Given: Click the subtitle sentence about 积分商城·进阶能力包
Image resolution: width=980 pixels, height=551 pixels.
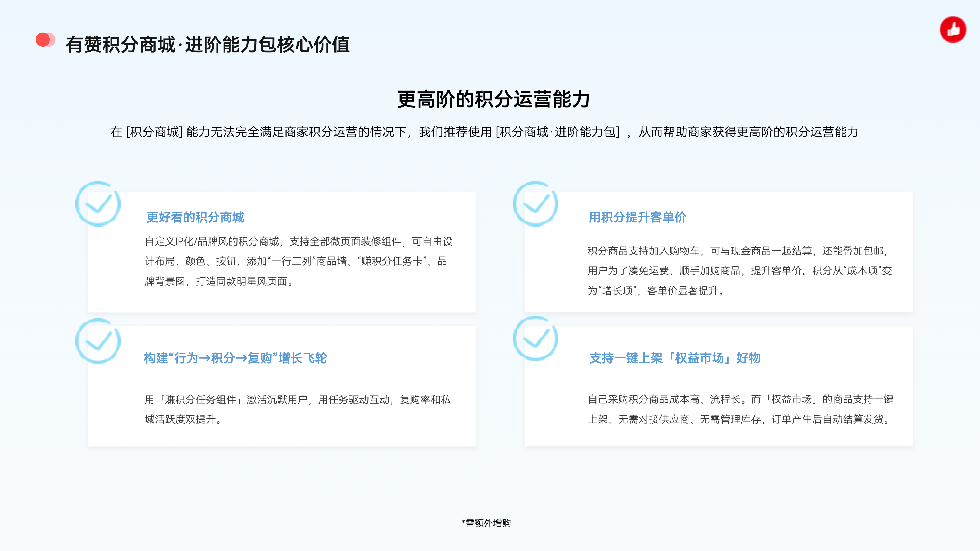Looking at the screenshot, I should pyautogui.click(x=484, y=132).
